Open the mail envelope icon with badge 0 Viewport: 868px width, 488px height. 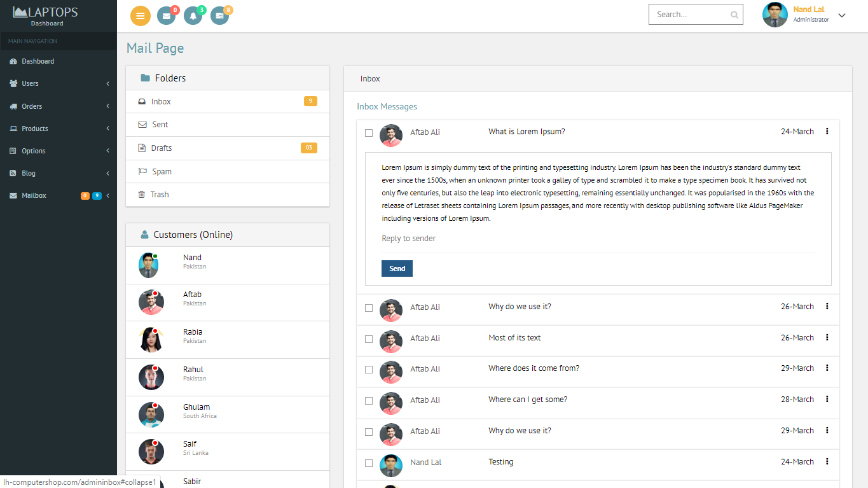[166, 16]
